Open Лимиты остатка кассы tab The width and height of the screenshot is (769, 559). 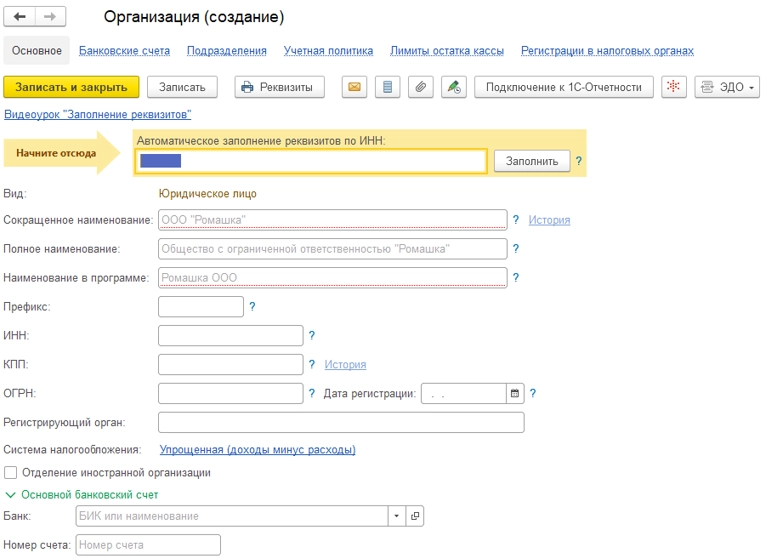click(447, 51)
